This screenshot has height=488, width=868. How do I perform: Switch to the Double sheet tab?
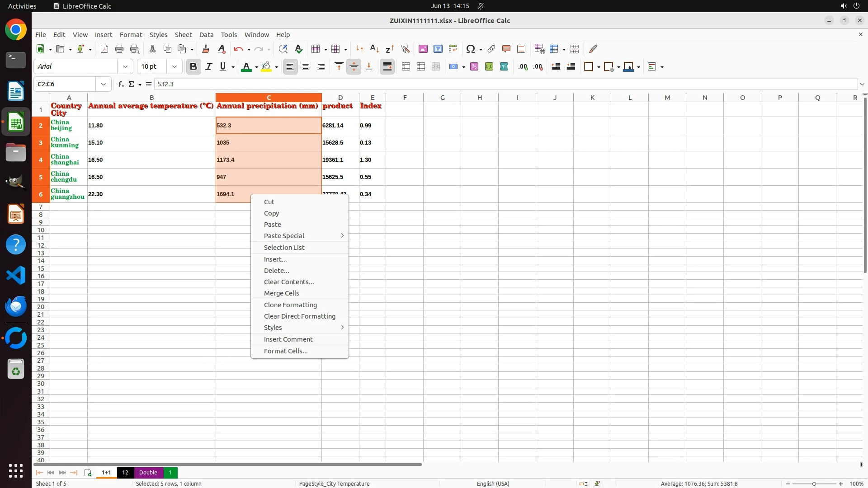pyautogui.click(x=148, y=473)
